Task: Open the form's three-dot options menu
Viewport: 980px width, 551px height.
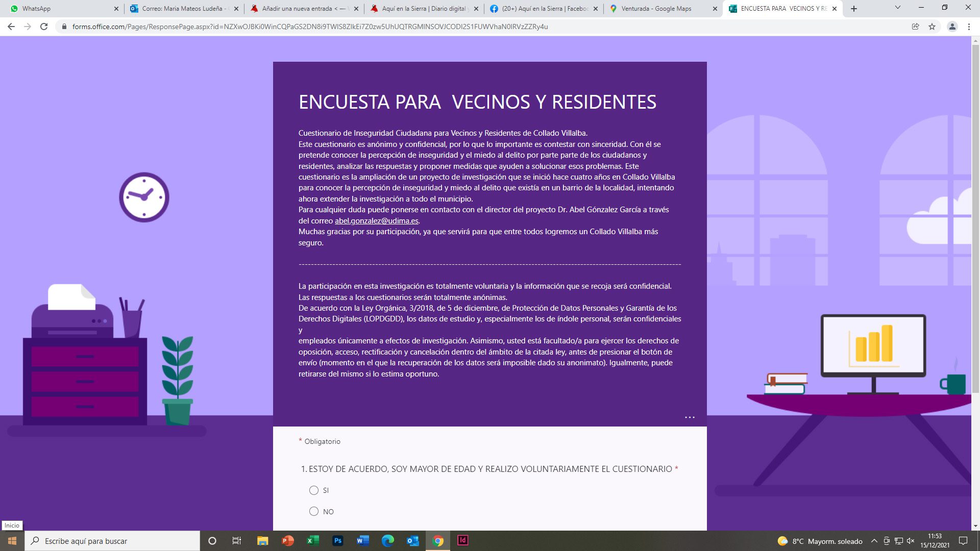Action: pyautogui.click(x=690, y=417)
